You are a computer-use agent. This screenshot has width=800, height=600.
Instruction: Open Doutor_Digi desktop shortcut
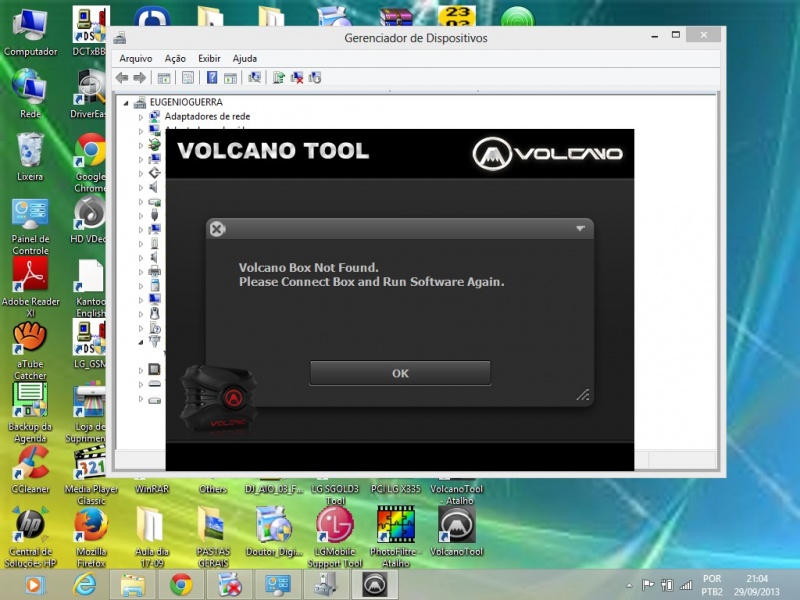point(274,531)
